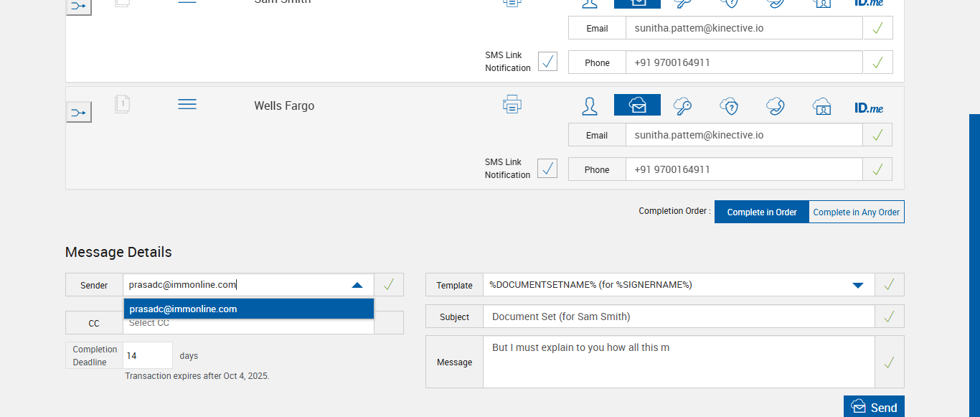Click the printer icon in Wells Fargo row

point(512,105)
